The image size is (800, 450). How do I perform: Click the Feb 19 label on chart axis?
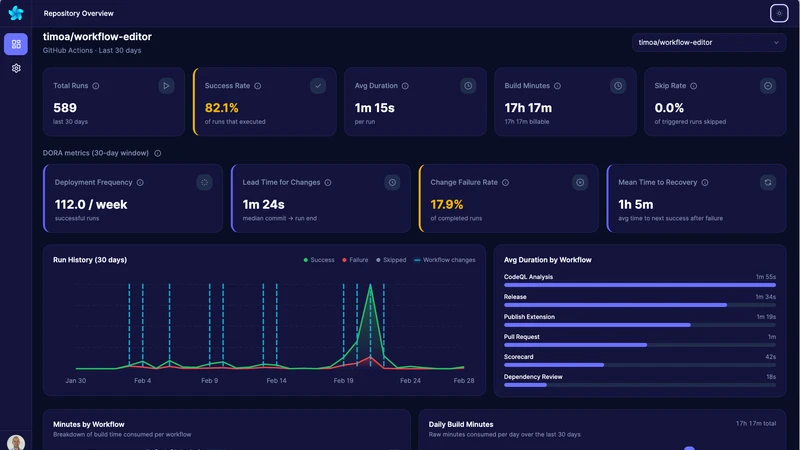pos(343,381)
